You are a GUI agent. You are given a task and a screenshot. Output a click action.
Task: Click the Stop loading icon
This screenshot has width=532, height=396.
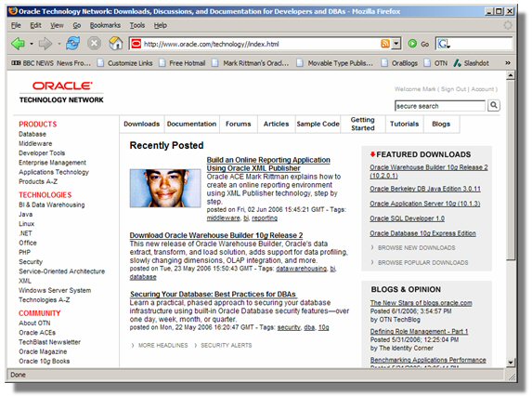pos(95,44)
